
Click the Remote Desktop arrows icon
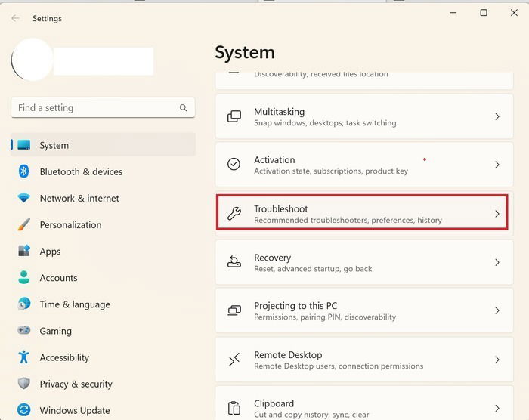pyautogui.click(x=234, y=360)
